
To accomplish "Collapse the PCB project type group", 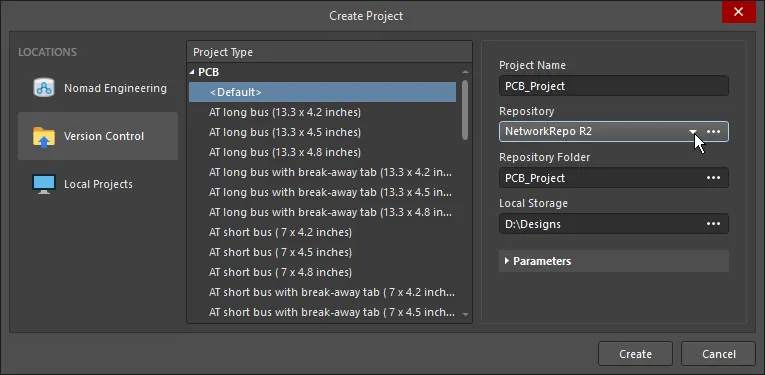I will (x=192, y=72).
